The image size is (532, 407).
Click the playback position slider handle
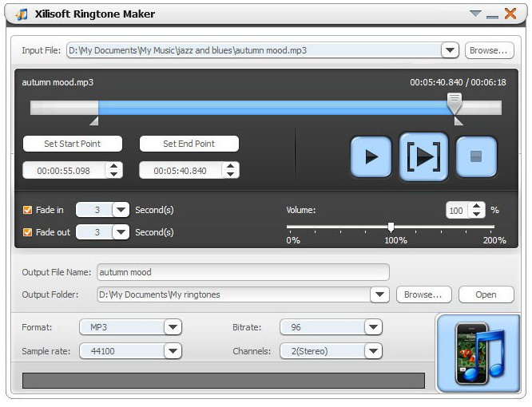tap(455, 104)
